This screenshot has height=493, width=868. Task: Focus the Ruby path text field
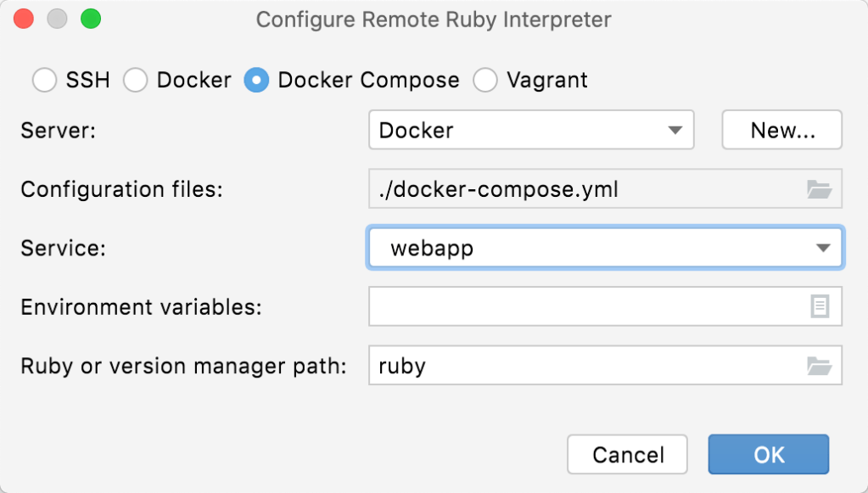tap(585, 366)
